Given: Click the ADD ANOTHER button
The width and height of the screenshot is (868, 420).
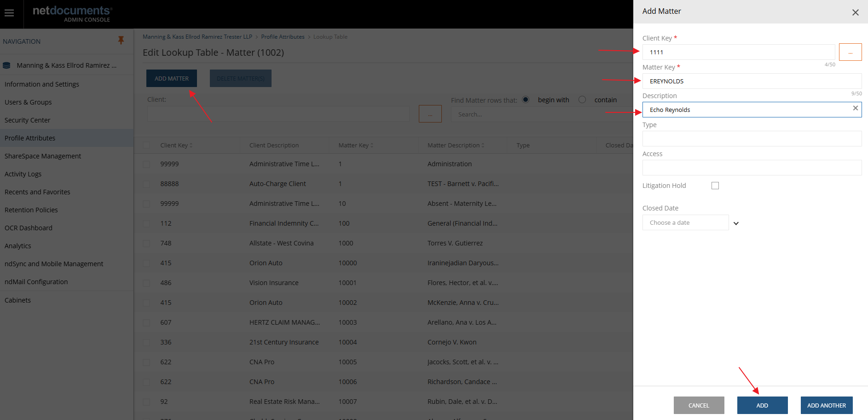Looking at the screenshot, I should coord(827,405).
